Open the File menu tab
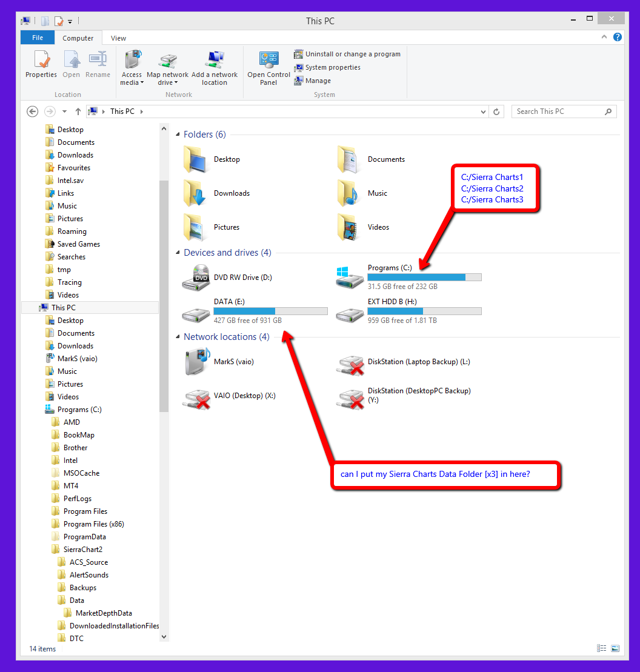This screenshot has width=640, height=672. 38,38
